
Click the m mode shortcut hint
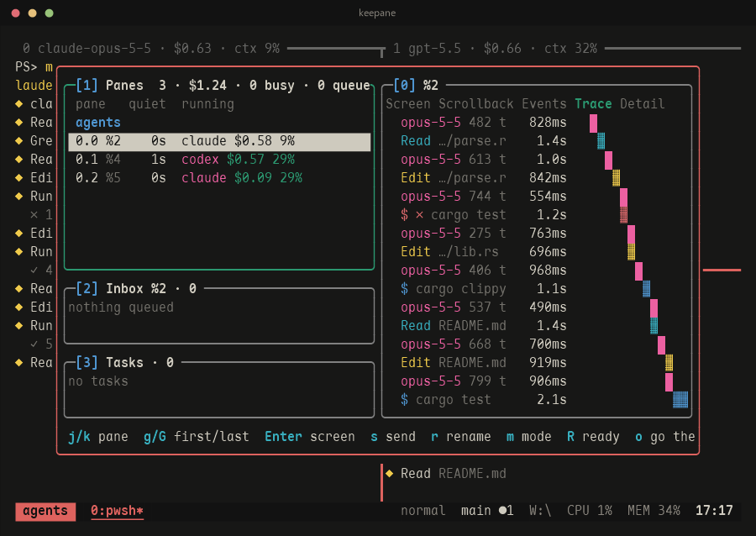pos(529,437)
